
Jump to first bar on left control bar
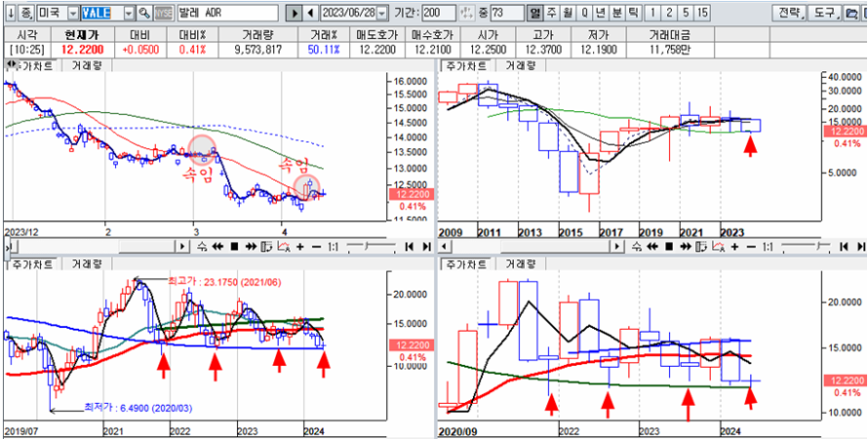410,247
